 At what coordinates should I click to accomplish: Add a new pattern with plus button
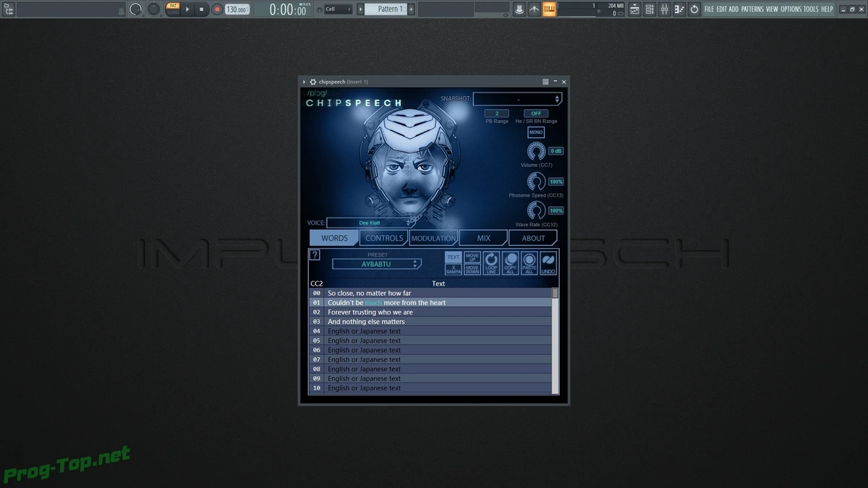pos(412,9)
